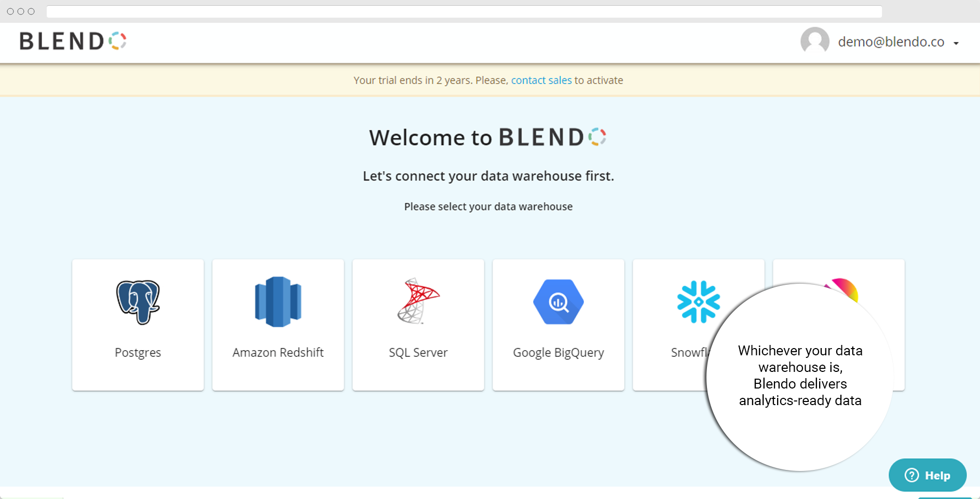Viewport: 980px width, 499px height.
Task: Select the SQL Server logo icon
Action: (418, 302)
